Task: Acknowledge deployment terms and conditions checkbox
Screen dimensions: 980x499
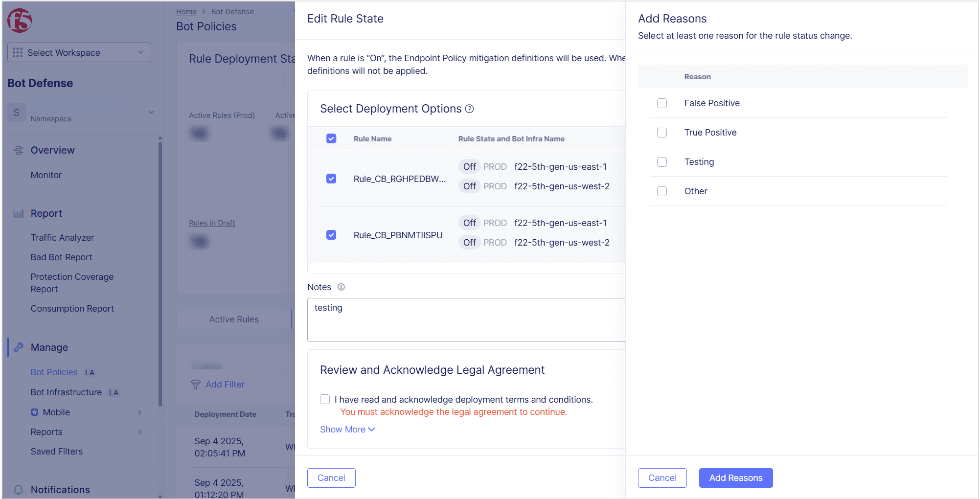Action: pyautogui.click(x=325, y=399)
